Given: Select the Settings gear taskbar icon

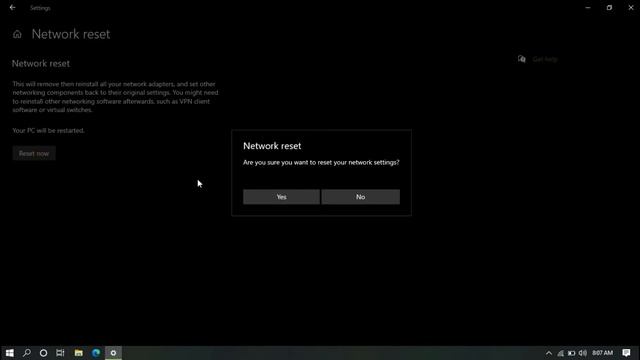Looking at the screenshot, I should pyautogui.click(x=113, y=353).
